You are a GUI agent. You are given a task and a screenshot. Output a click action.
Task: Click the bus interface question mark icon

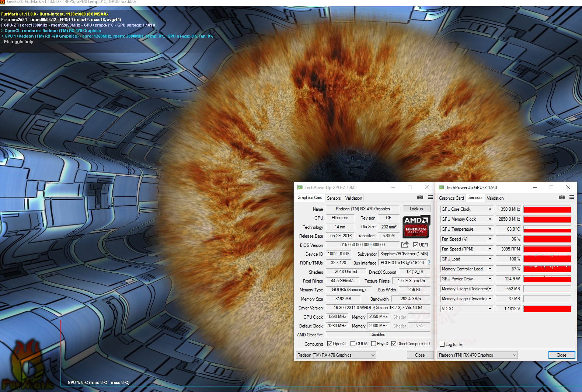point(429,263)
